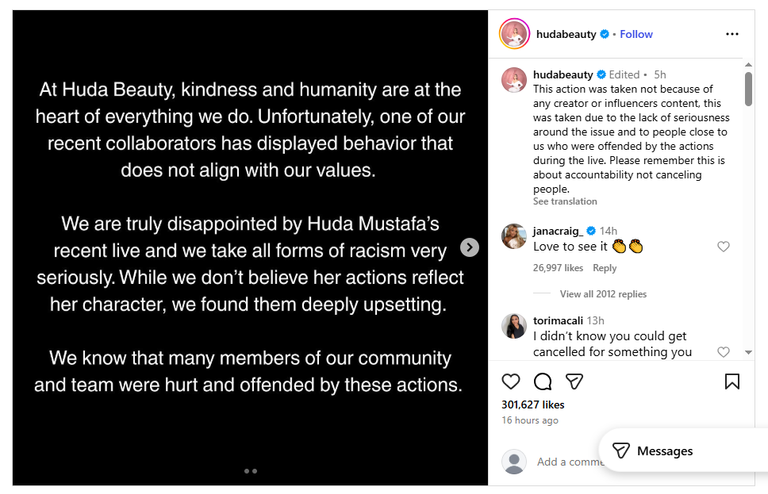768x494 pixels.
Task: Save the post with the bookmark icon
Action: tap(732, 381)
